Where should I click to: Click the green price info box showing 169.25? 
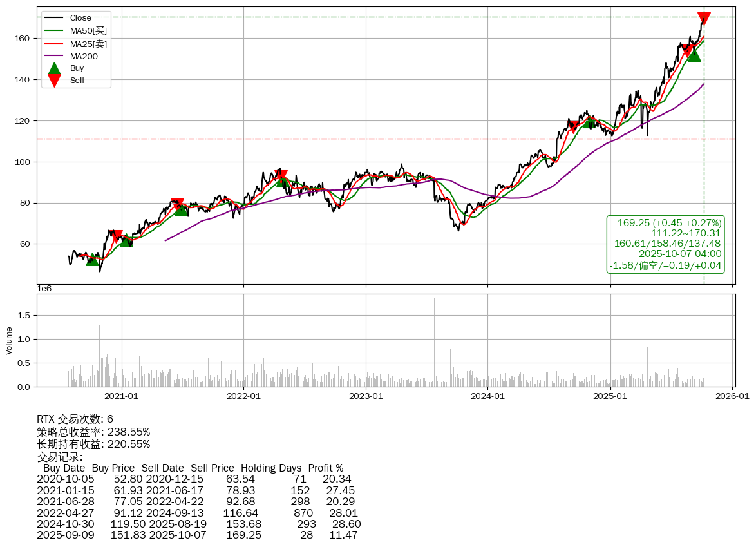coord(666,244)
